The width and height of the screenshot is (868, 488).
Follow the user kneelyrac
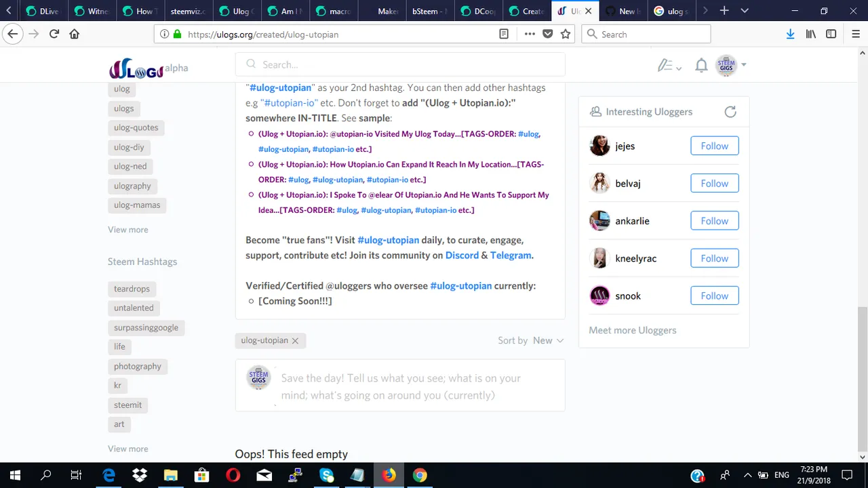point(714,258)
